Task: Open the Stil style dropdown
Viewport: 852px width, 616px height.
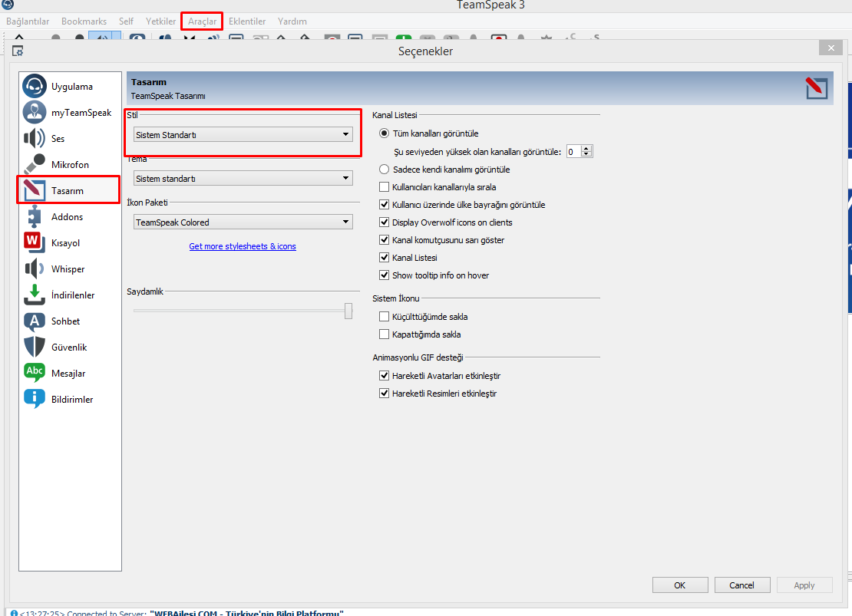Action: (x=243, y=135)
